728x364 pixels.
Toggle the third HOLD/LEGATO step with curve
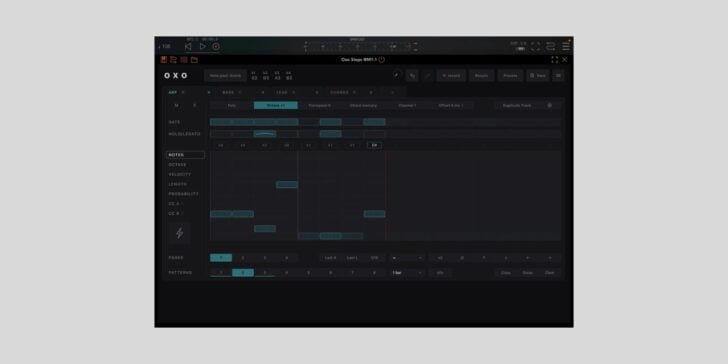[x=265, y=134]
